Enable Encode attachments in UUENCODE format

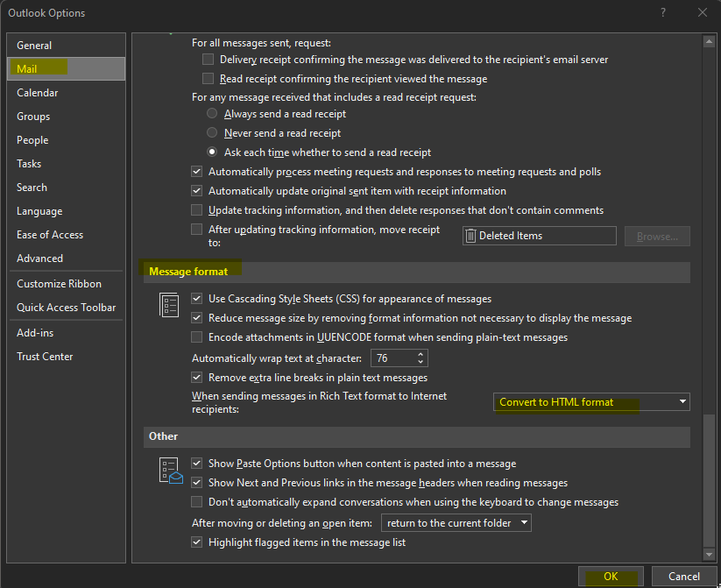click(x=197, y=337)
